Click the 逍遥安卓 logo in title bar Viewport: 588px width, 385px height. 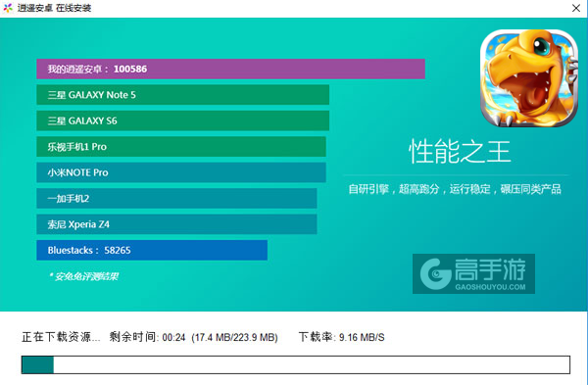pyautogui.click(x=8, y=8)
